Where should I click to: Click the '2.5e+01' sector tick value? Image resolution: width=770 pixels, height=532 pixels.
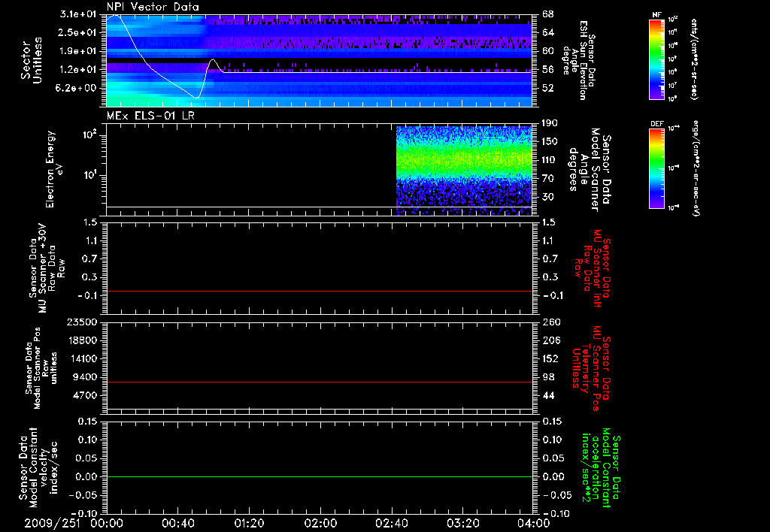78,32
